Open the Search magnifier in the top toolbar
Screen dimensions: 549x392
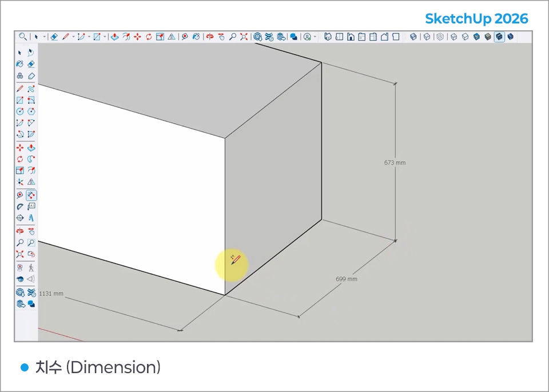click(x=23, y=37)
